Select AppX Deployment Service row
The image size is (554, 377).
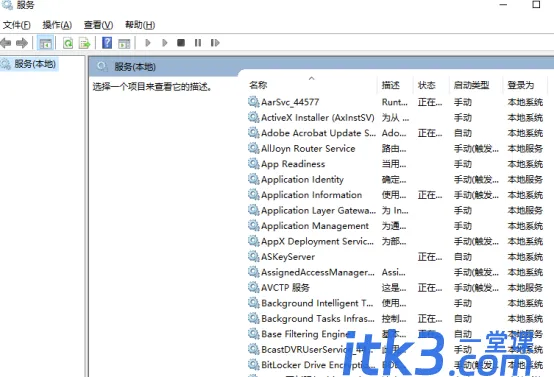click(x=395, y=241)
